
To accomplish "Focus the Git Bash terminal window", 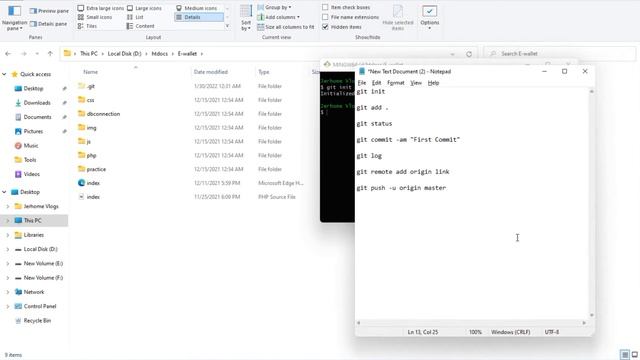I will point(337,163).
